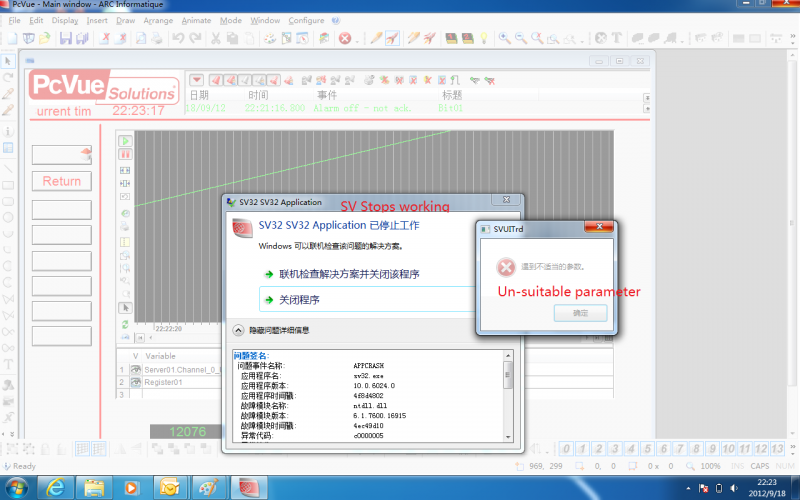The height and width of the screenshot is (500, 800).
Task: Open the Display menu
Action: (x=65, y=20)
